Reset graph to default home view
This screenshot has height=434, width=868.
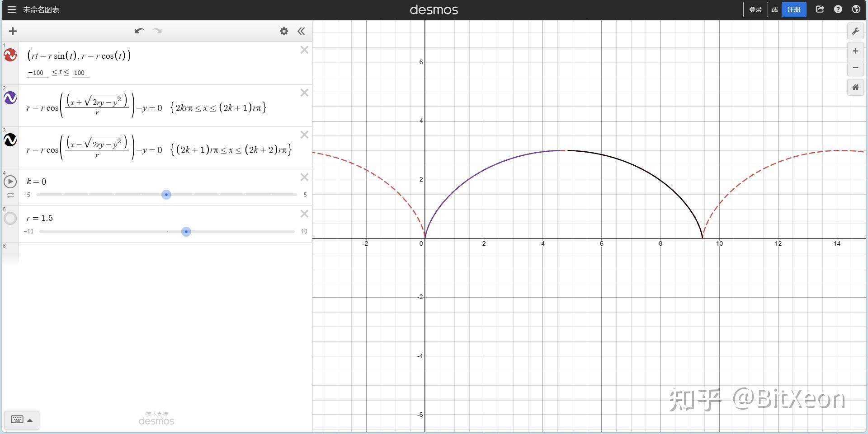[855, 87]
